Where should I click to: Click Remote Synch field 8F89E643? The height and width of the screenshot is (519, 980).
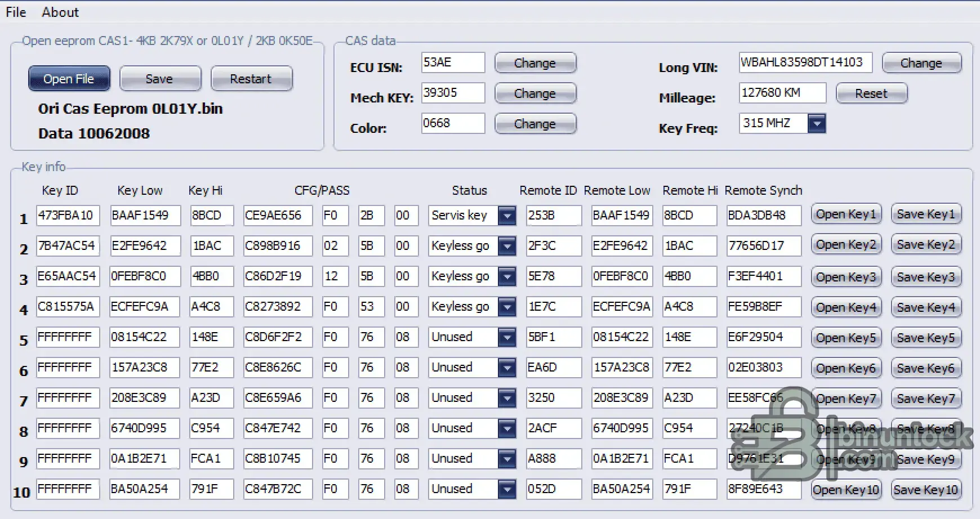click(764, 489)
